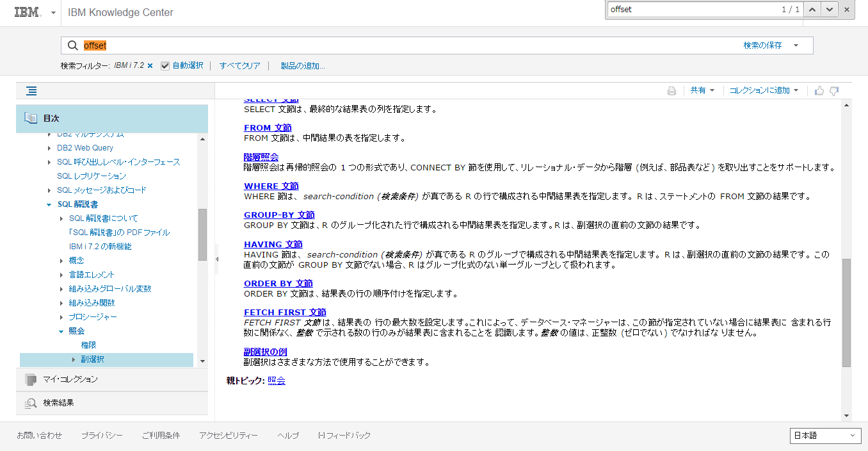Collapse the SQL 解説書 tree node

(49, 204)
